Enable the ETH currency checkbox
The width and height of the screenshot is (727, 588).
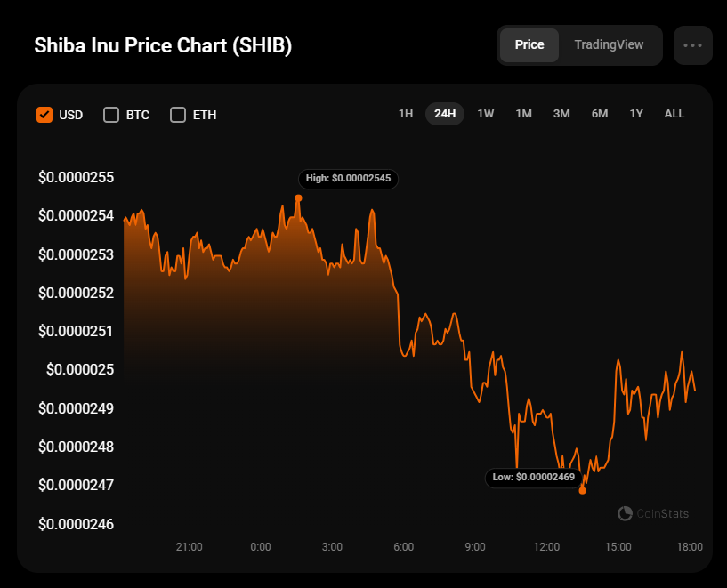(178, 115)
